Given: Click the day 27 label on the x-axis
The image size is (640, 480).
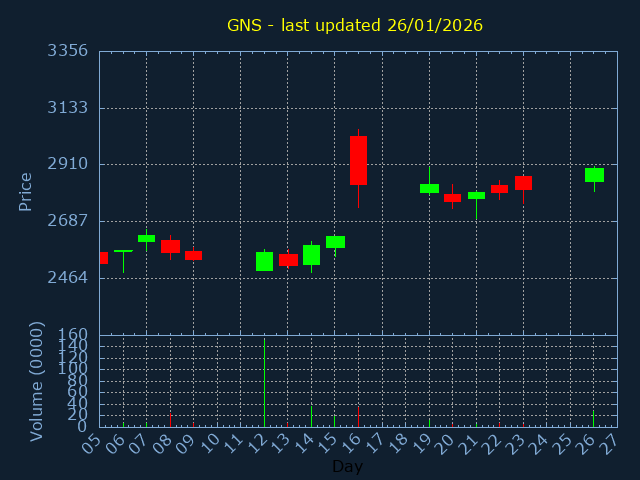Looking at the screenshot, I should pos(609,441).
